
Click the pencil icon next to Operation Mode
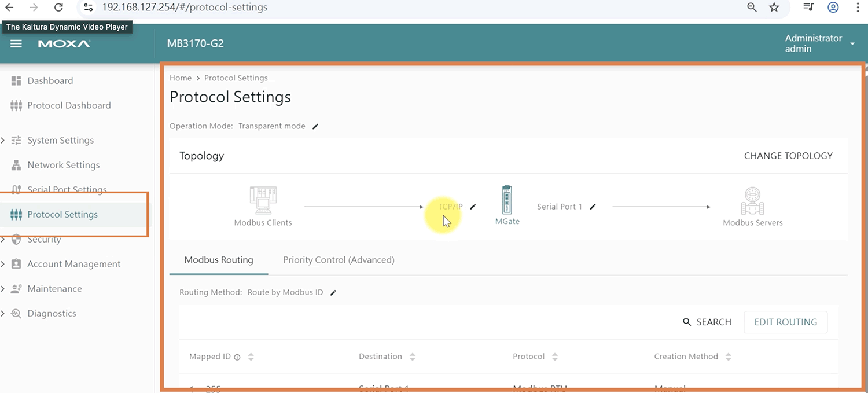pos(315,126)
